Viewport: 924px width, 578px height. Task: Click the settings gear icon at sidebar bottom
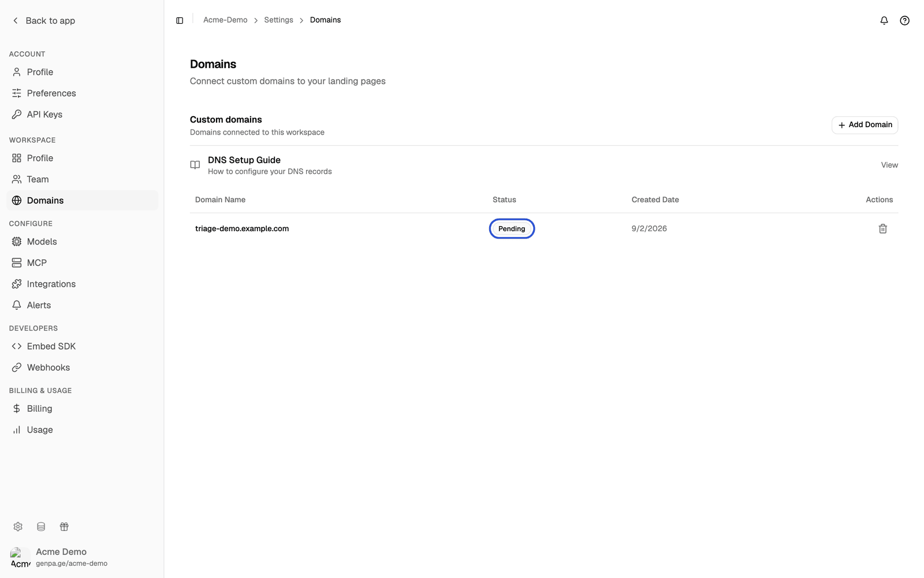click(x=18, y=527)
